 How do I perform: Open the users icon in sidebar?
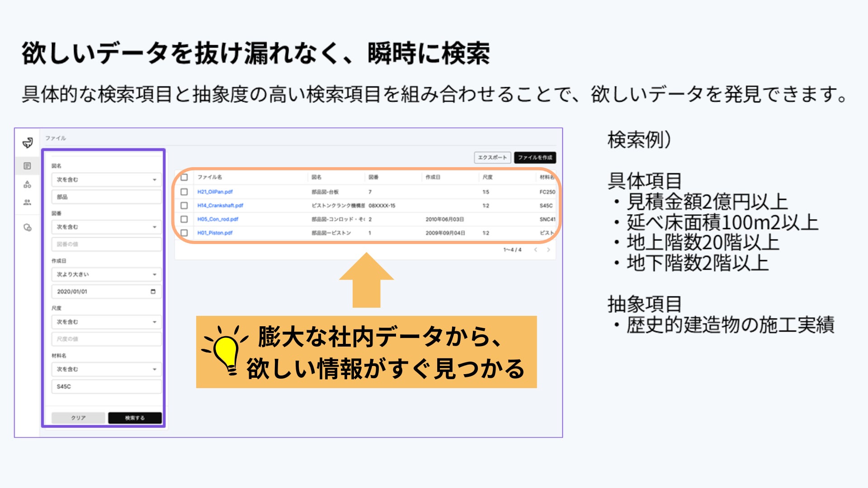pos(28,202)
